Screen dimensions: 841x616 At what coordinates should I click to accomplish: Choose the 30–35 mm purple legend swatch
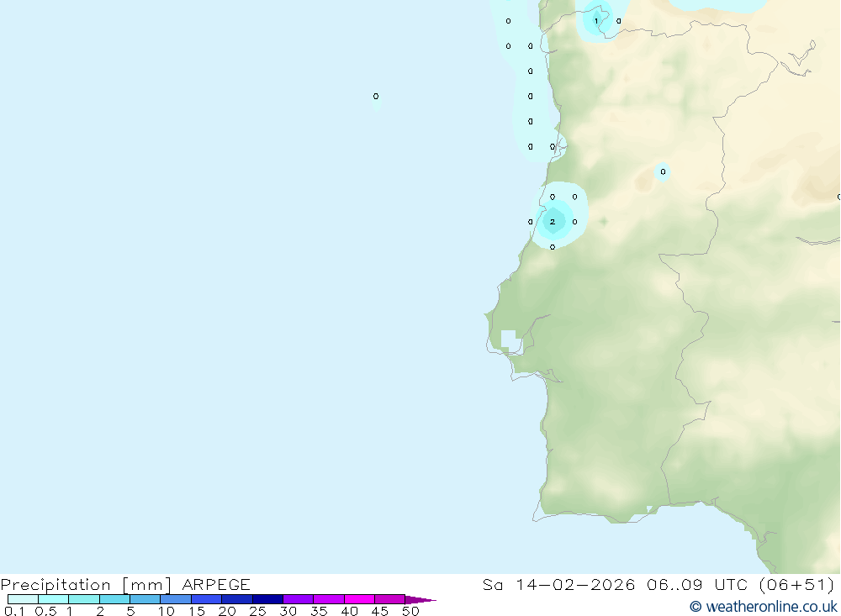pos(299,599)
